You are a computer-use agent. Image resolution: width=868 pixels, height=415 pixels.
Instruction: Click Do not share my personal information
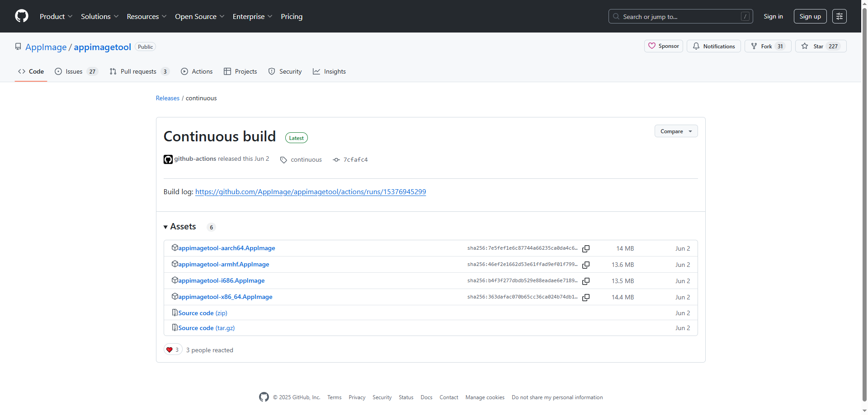[x=557, y=397]
